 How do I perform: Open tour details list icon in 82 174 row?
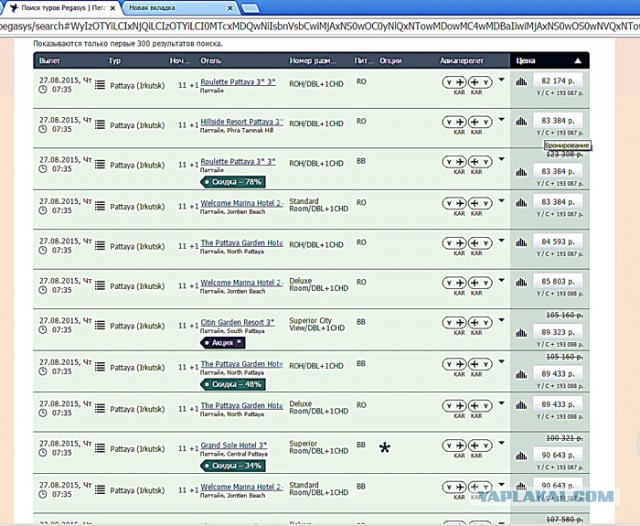point(100,85)
